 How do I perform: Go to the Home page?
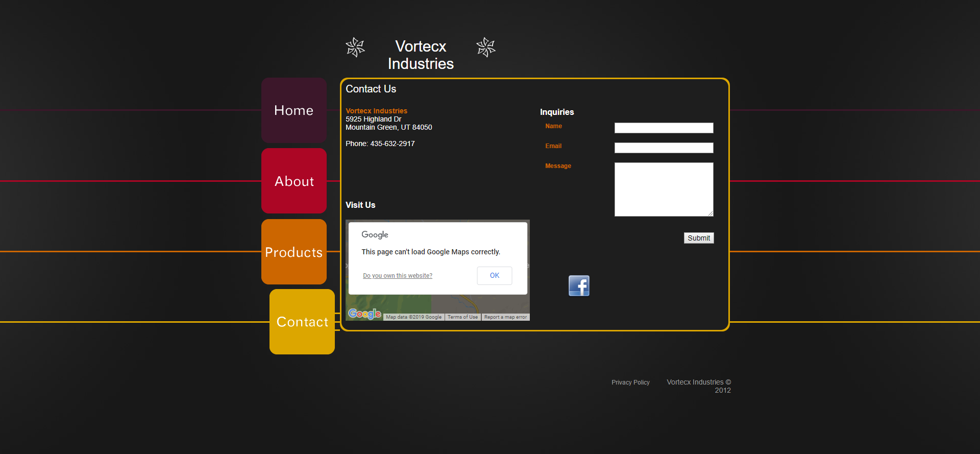[x=294, y=110]
